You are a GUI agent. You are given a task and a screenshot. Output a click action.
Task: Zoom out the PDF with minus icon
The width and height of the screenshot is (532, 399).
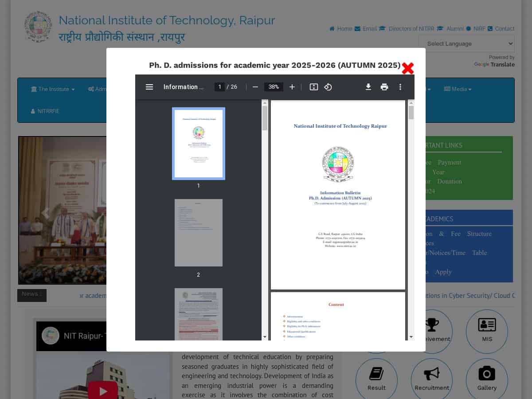[255, 87]
